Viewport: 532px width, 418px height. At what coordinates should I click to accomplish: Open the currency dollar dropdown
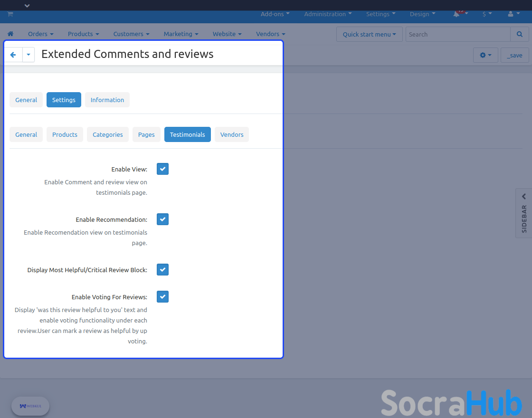(x=487, y=14)
